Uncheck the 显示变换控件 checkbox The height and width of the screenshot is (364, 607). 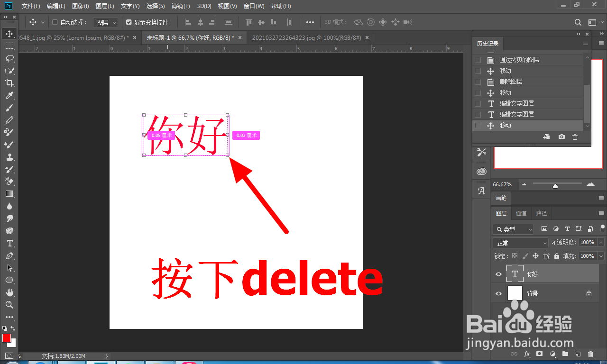pyautogui.click(x=129, y=22)
